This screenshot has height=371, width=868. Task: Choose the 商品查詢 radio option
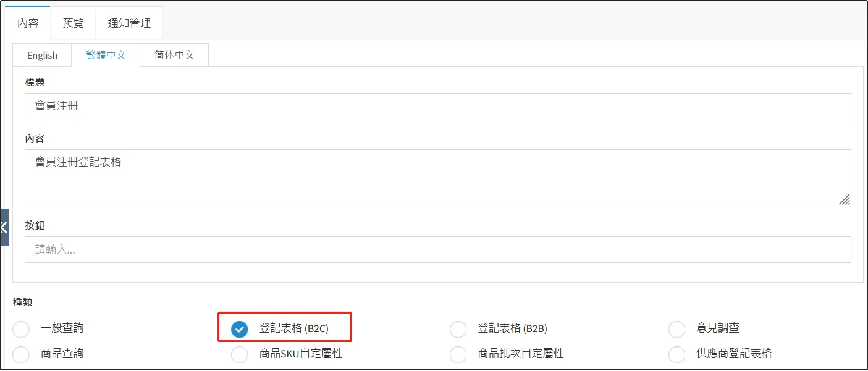click(x=21, y=354)
